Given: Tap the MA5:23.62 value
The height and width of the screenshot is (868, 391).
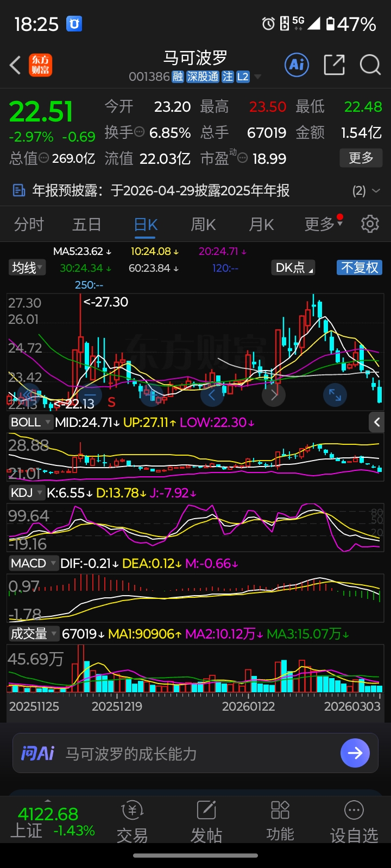Looking at the screenshot, I should pos(82,251).
